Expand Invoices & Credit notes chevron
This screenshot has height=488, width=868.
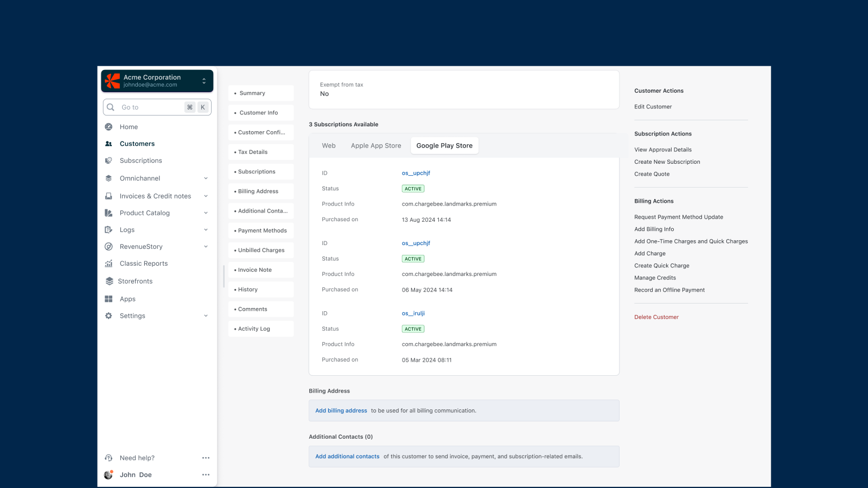pos(206,196)
